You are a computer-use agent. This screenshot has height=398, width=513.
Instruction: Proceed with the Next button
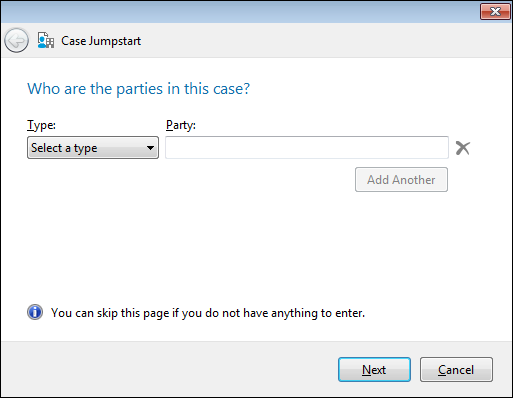pos(374,370)
